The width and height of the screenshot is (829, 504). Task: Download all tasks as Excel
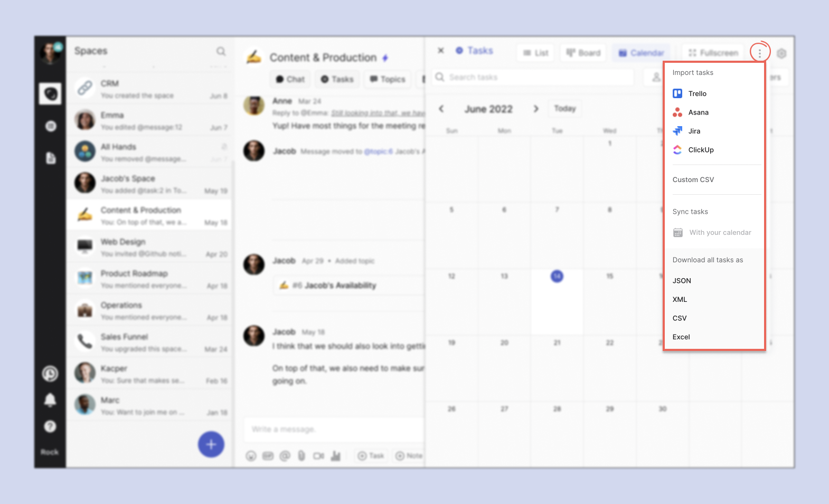click(x=681, y=337)
